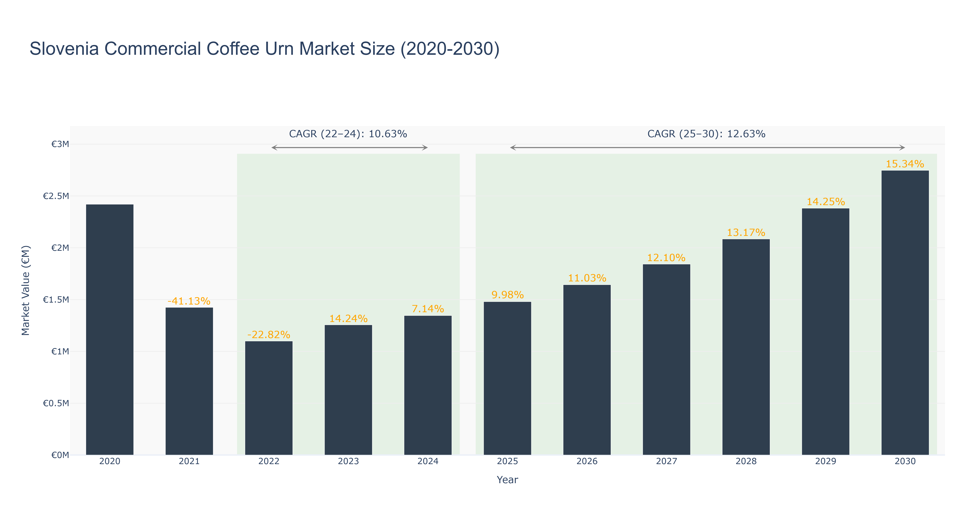Click the 14.24% label above 2023
Viewport: 980px width, 525px height.
coord(348,318)
